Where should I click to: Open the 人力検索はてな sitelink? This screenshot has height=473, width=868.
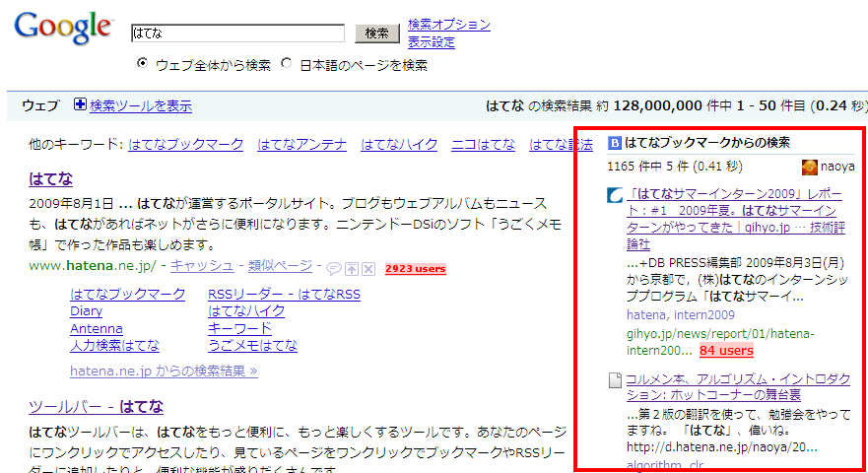(114, 346)
